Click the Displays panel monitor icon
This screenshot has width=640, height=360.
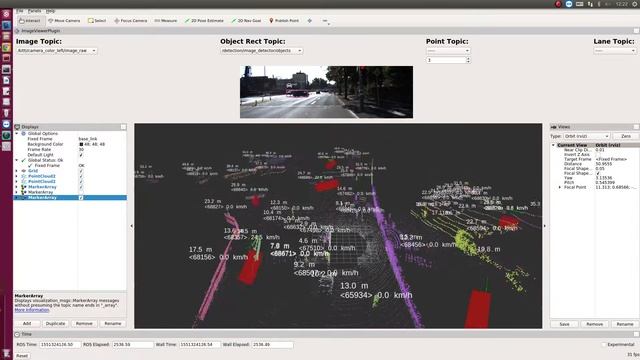(x=17, y=127)
